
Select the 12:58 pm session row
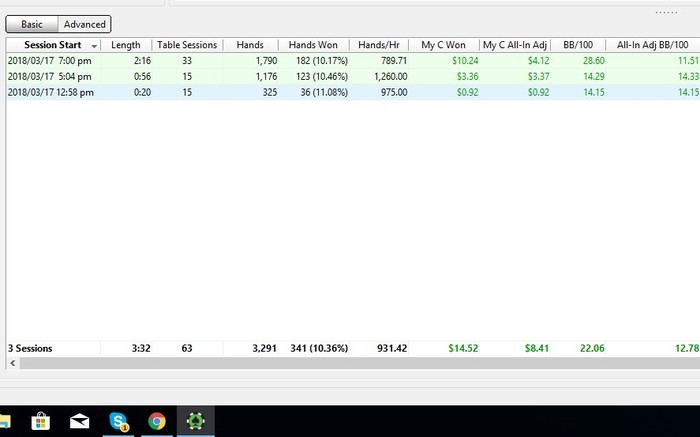tap(353, 92)
